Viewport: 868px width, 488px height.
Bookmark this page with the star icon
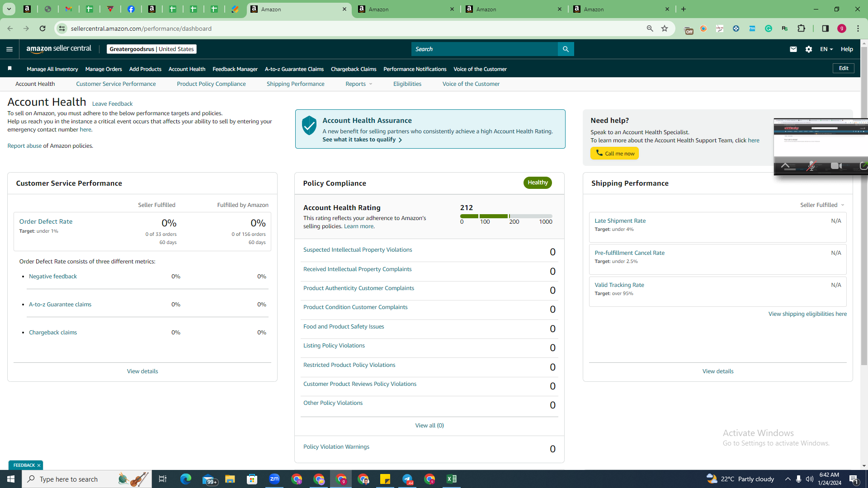click(x=665, y=28)
